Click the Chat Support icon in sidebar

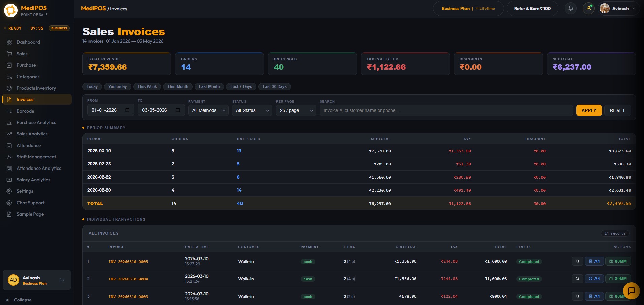pyautogui.click(x=9, y=203)
